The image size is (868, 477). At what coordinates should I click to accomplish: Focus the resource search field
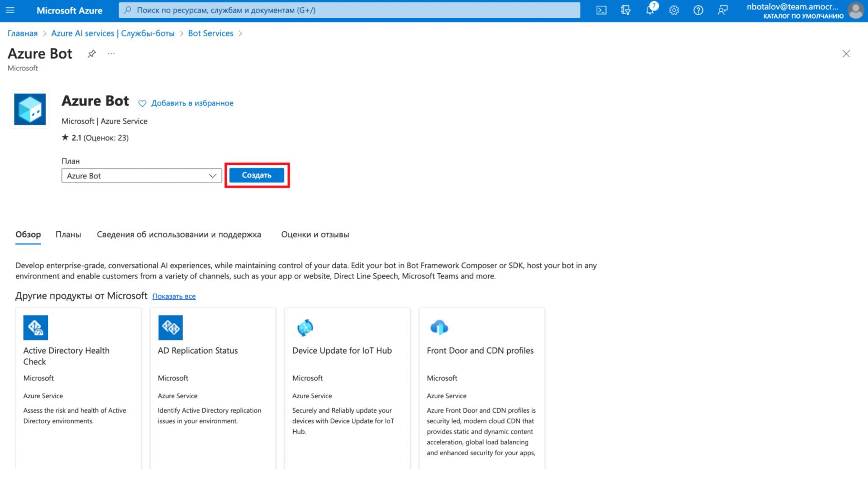point(349,10)
